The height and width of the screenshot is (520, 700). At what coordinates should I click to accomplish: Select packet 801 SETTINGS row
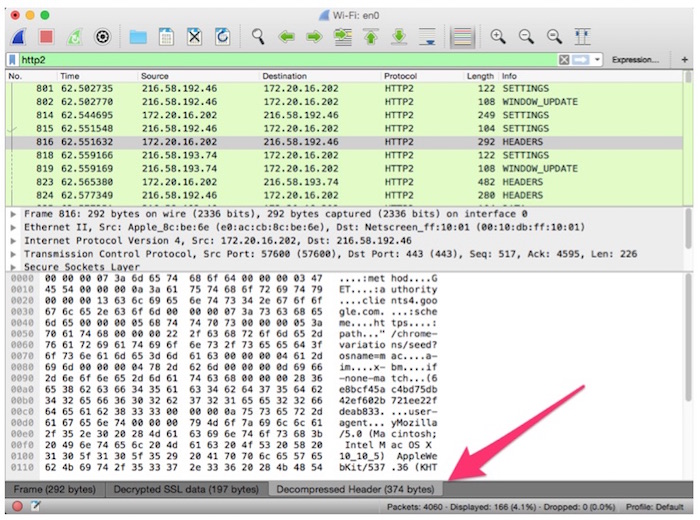(344, 88)
